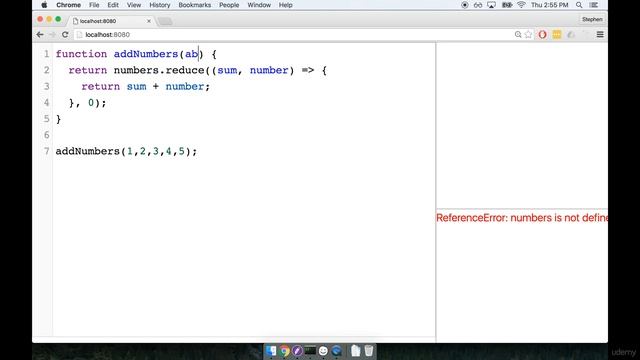Click the glasses menu bar icon

[478, 5]
